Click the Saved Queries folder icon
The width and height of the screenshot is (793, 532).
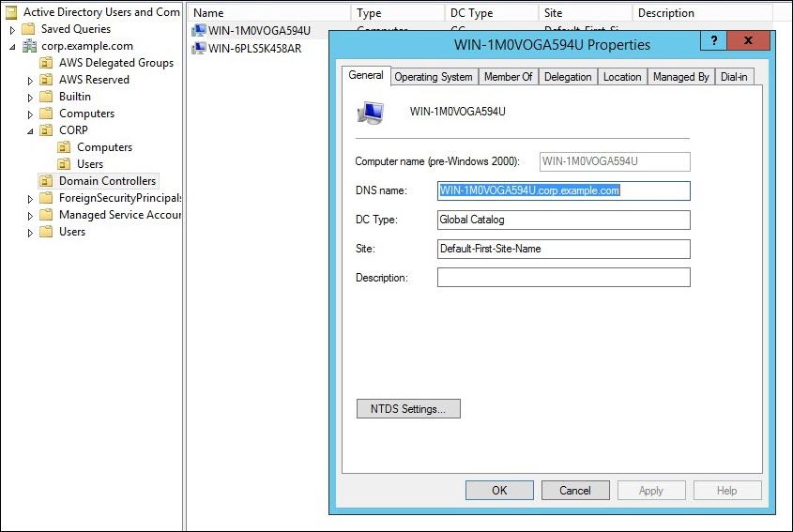29,29
